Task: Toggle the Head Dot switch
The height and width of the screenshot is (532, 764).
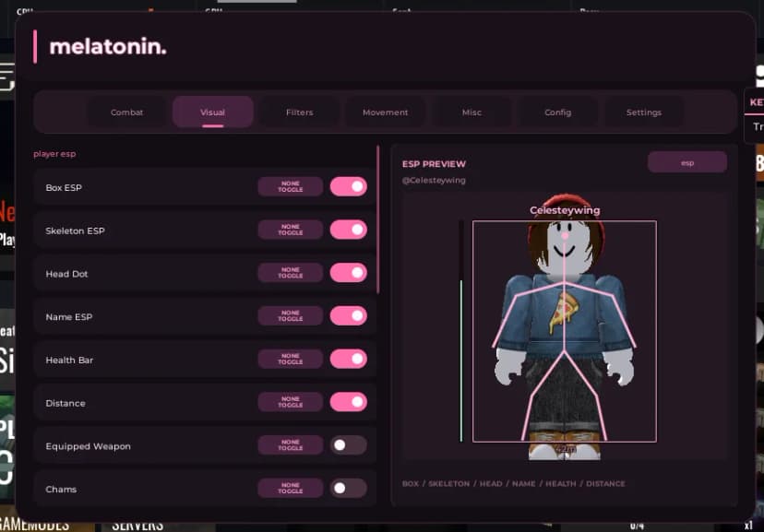Action: point(349,273)
